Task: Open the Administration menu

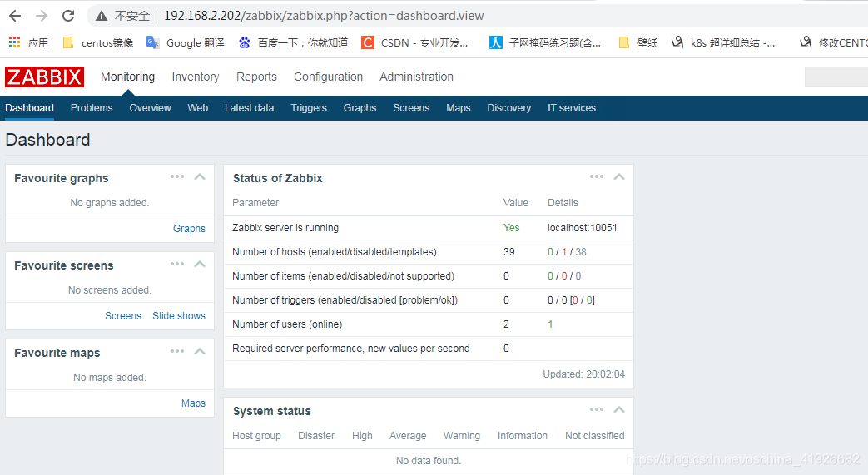Action: (416, 77)
